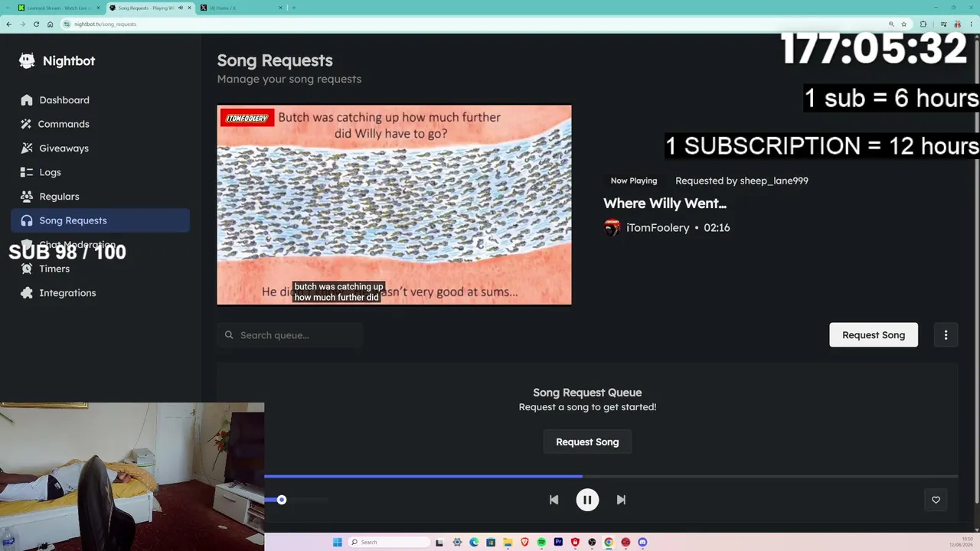Pause the currently playing song
The width and height of the screenshot is (980, 551).
tap(587, 500)
